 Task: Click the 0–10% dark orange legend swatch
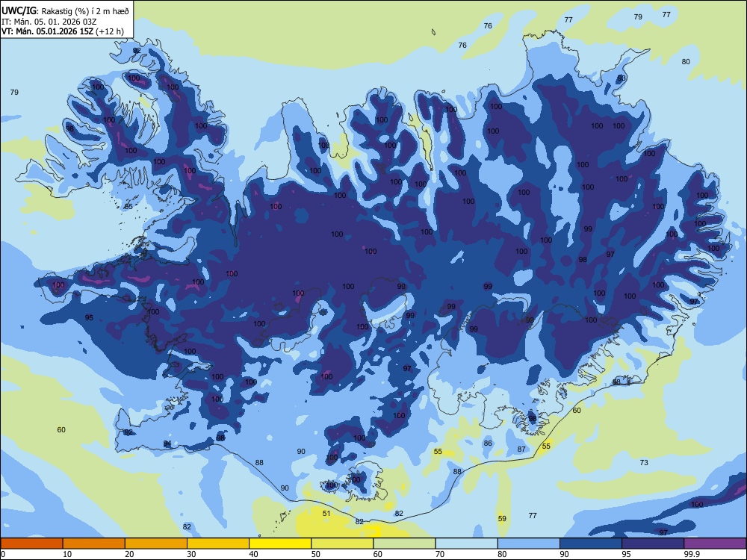pos(31,544)
